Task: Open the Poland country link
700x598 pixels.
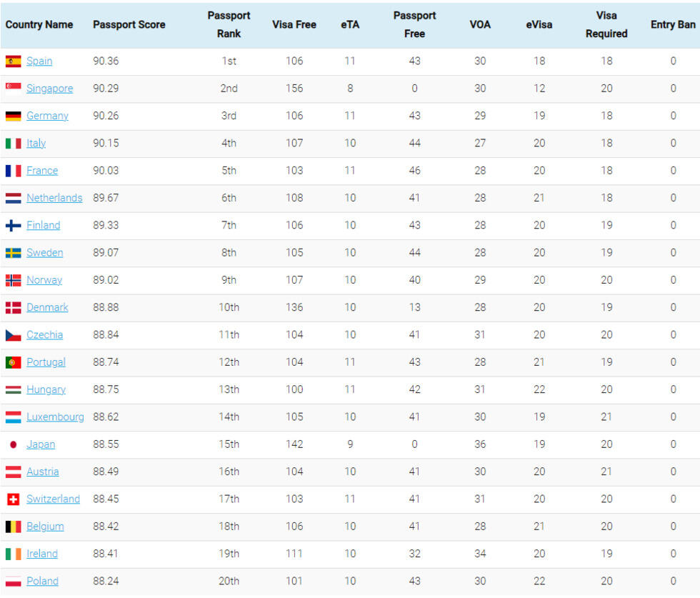Action: [42, 582]
